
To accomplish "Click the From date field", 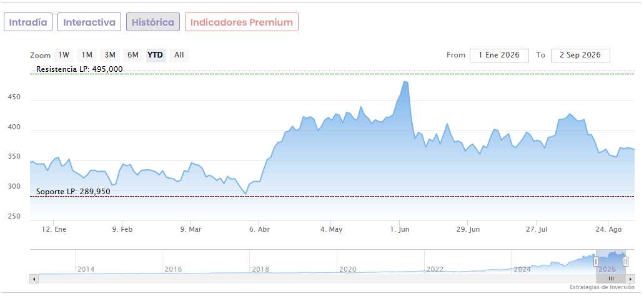I will (x=499, y=55).
